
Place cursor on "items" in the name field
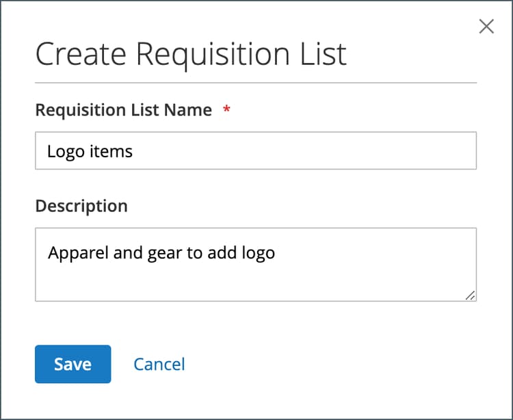(x=111, y=151)
